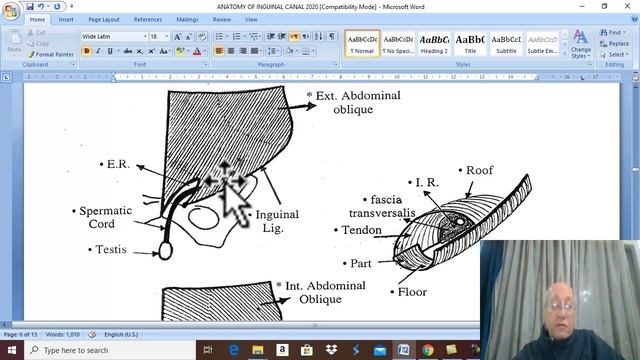Expand the Numbering list dropdown
The image size is (640, 360).
[244, 37]
